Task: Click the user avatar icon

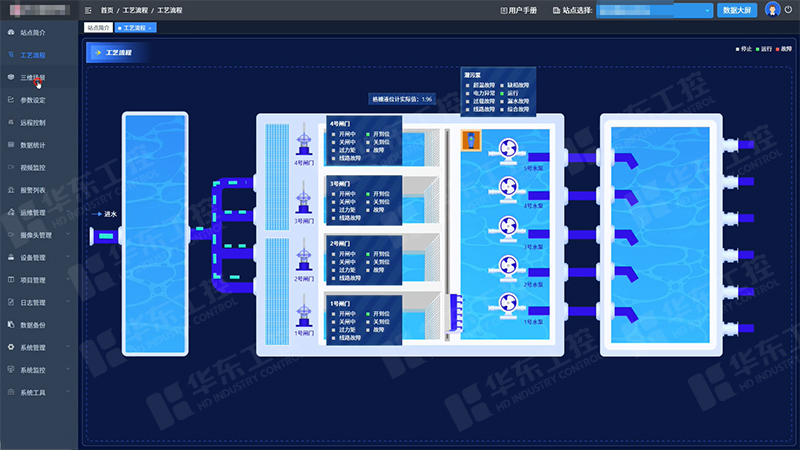Action: click(772, 10)
